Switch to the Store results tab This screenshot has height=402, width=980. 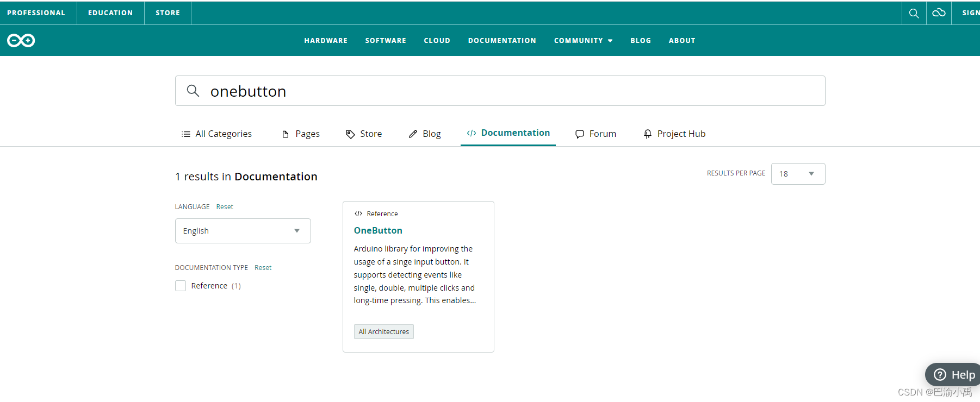pyautogui.click(x=364, y=134)
